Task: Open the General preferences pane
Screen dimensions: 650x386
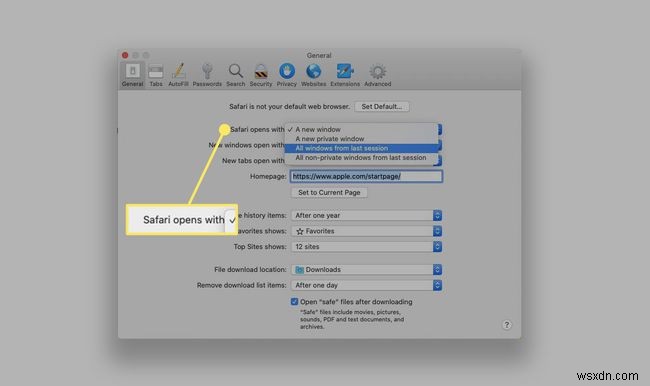Action: [x=133, y=75]
